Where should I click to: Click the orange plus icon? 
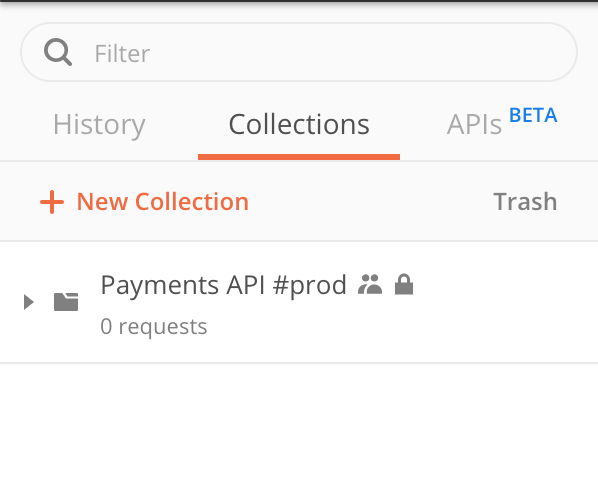[52, 202]
